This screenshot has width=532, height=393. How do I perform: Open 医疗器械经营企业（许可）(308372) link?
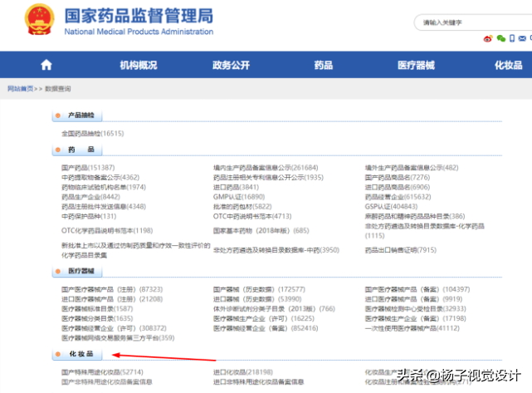(x=114, y=328)
